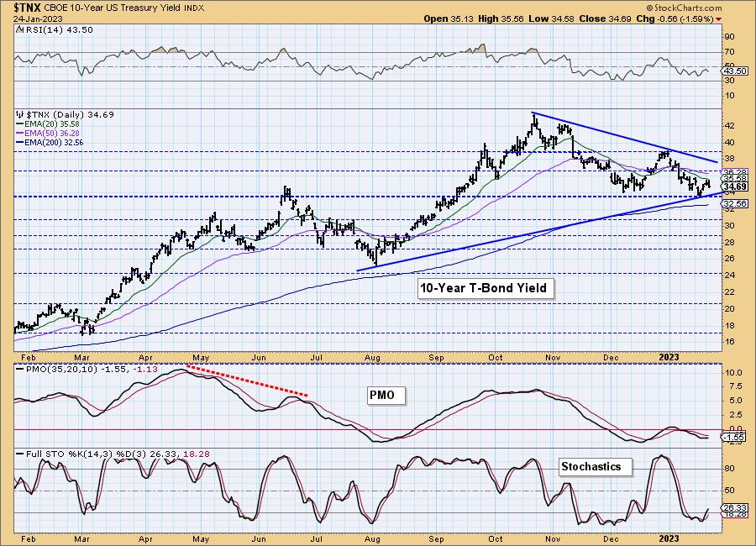
Task: Click the 42 level on the price axis
Action: (729, 126)
